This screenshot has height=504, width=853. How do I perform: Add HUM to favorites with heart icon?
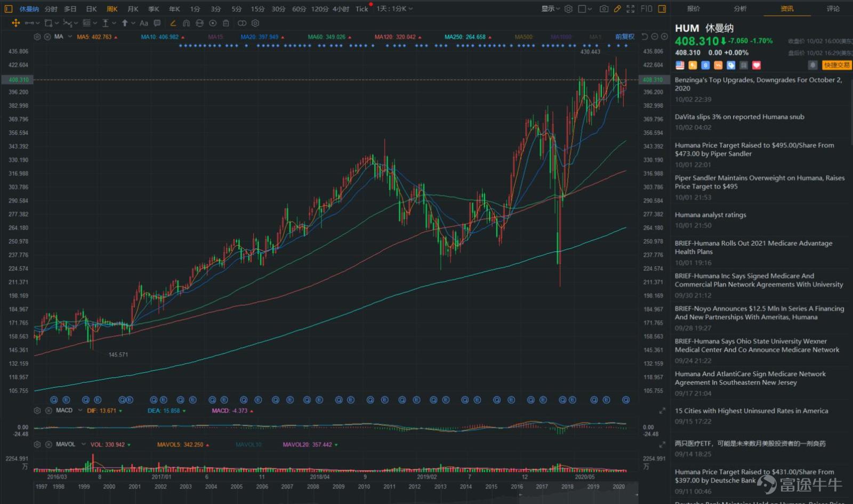click(757, 65)
